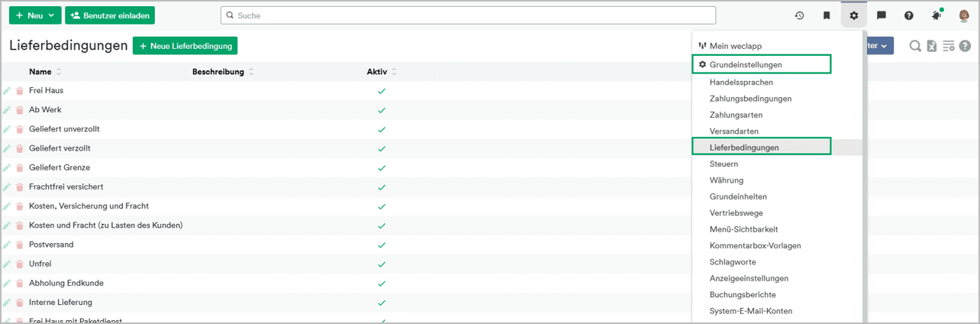
Task: Click into the Suche search field
Action: (x=468, y=15)
